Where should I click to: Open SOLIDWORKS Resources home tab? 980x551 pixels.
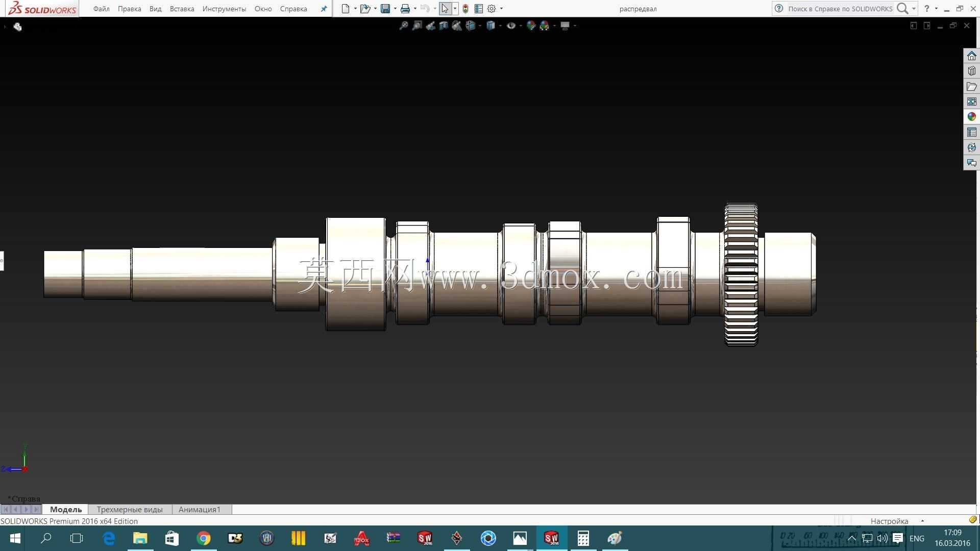(971, 56)
